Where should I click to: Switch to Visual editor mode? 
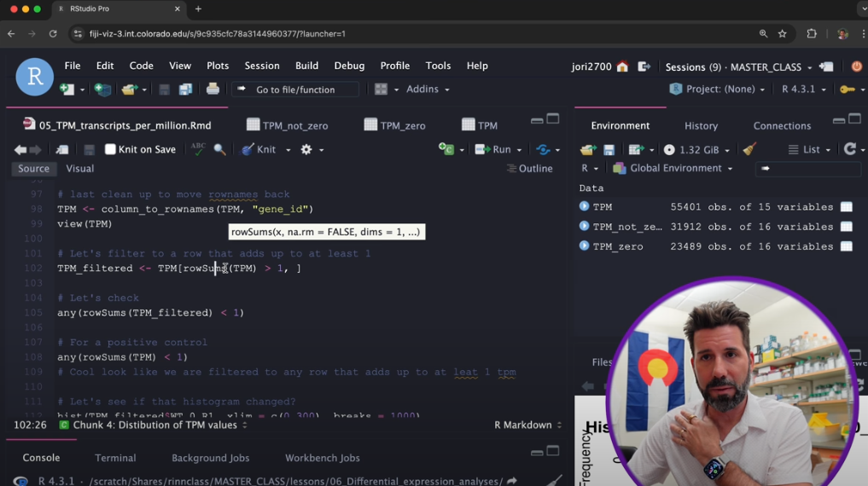pyautogui.click(x=79, y=169)
